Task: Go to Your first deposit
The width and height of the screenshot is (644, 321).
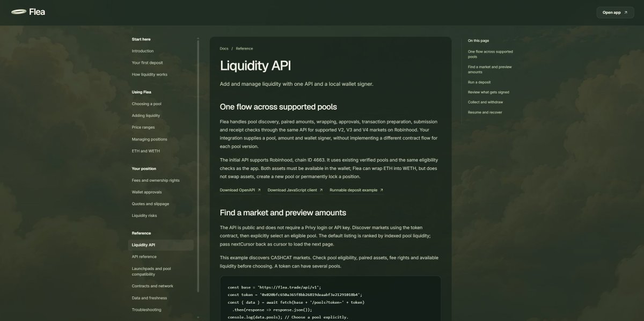Action: (x=147, y=63)
